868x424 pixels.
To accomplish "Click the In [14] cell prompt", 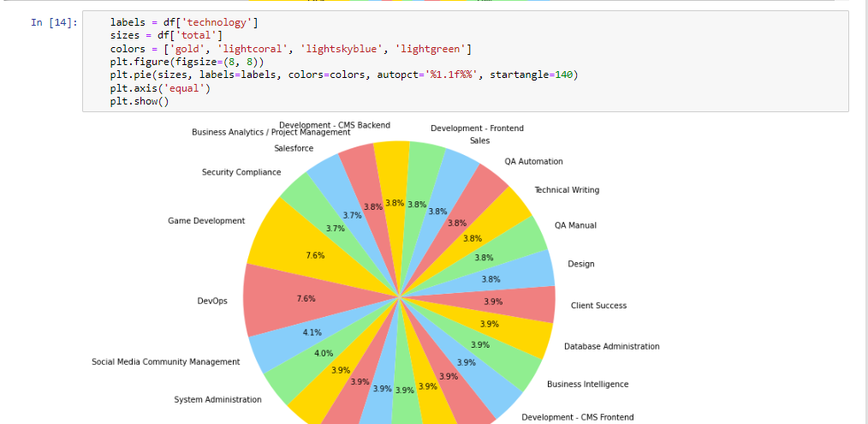I will 54,23.
